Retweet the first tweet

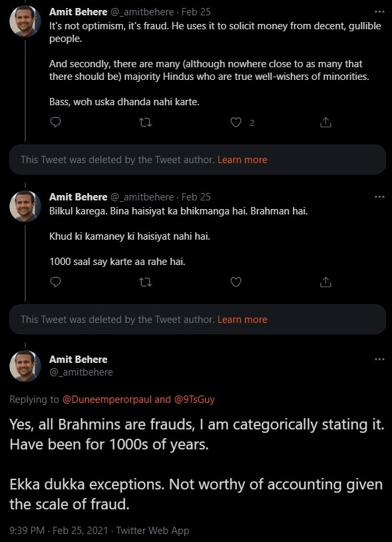point(145,123)
